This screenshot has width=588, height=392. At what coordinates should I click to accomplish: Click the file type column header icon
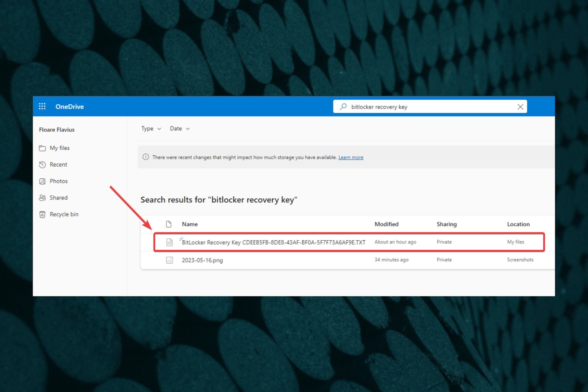pyautogui.click(x=169, y=224)
